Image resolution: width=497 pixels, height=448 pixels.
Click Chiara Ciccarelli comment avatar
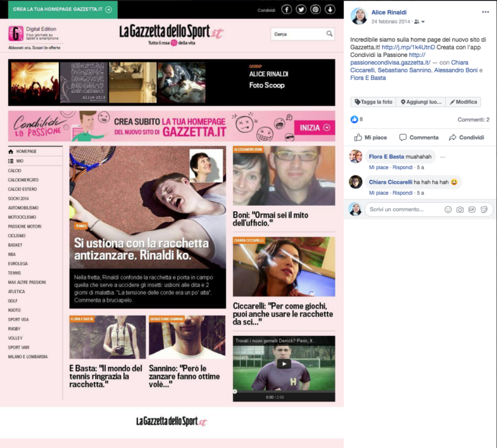pyautogui.click(x=356, y=182)
